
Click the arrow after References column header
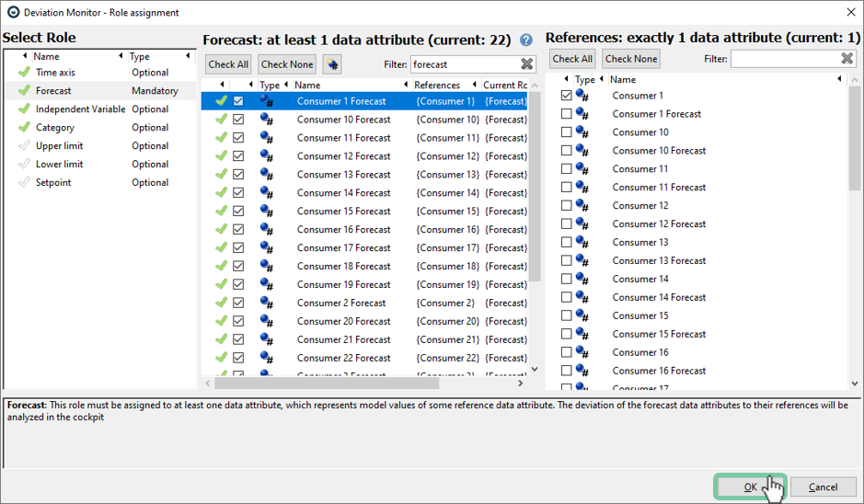pos(475,85)
